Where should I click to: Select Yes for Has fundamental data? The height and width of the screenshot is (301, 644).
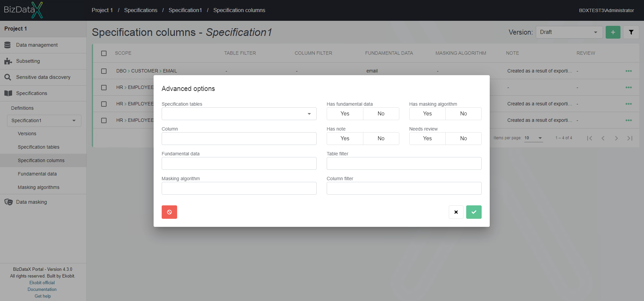coord(345,114)
